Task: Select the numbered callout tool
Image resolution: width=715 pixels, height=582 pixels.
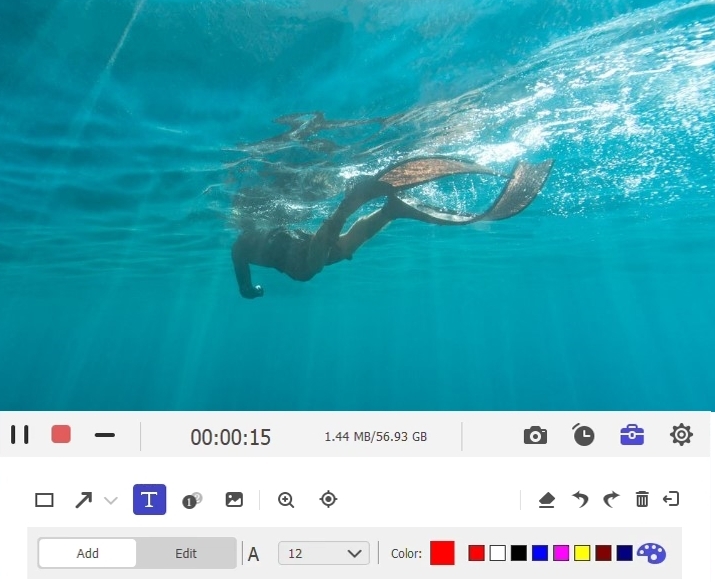Action: [191, 500]
